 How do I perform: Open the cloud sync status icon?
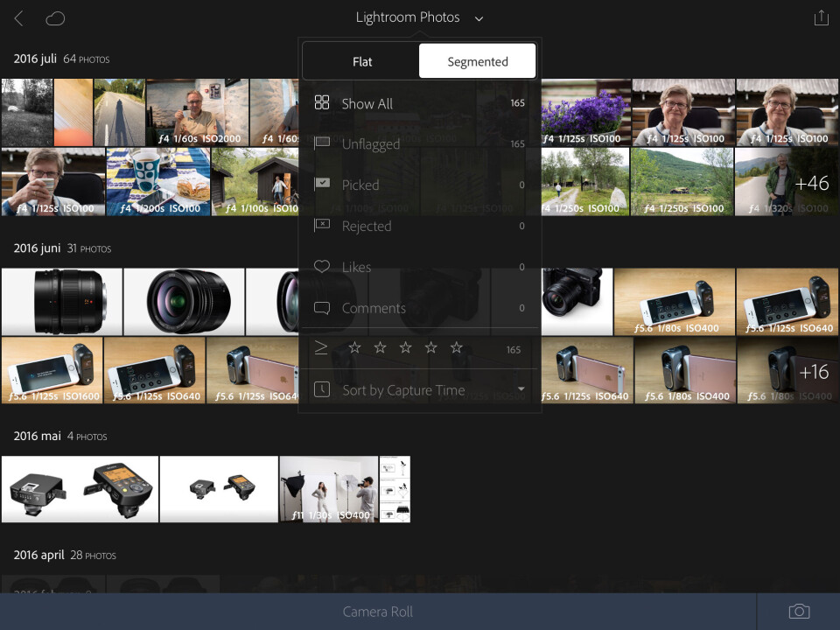pyautogui.click(x=55, y=18)
